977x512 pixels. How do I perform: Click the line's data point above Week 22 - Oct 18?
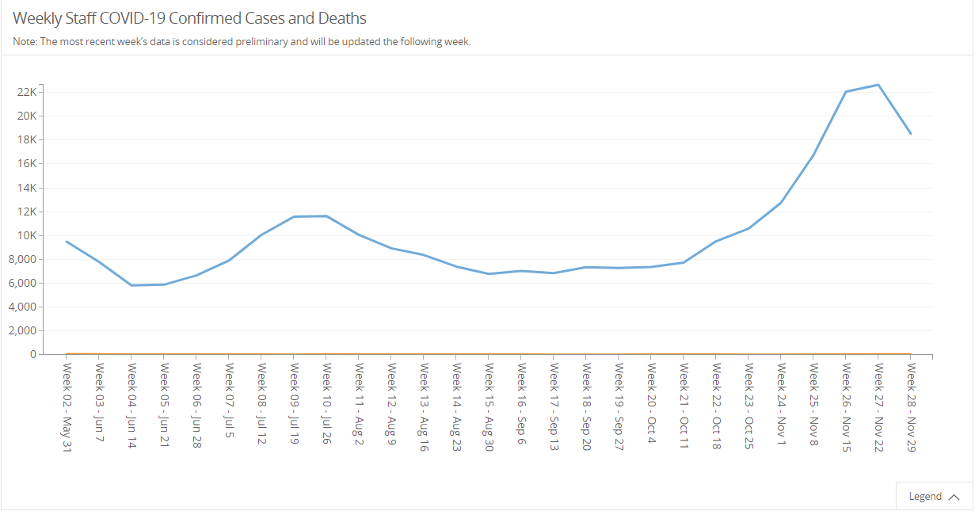(x=716, y=241)
